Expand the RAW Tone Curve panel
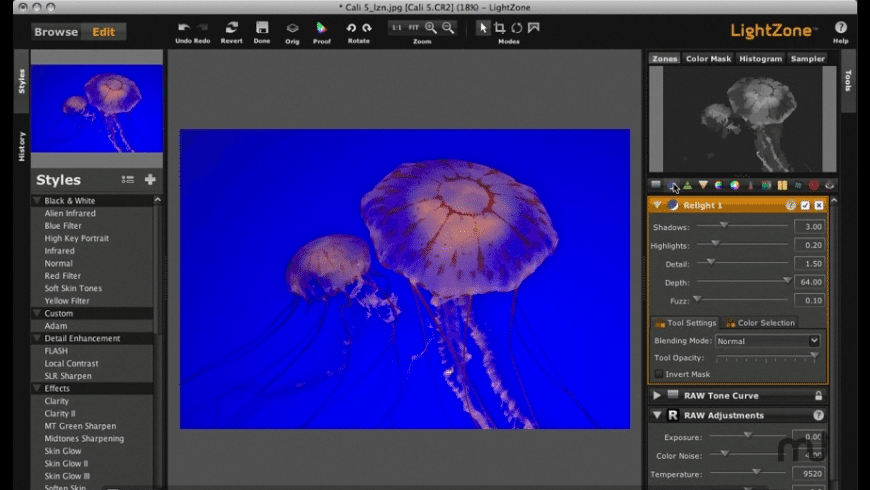Image resolution: width=870 pixels, height=490 pixels. [x=657, y=395]
